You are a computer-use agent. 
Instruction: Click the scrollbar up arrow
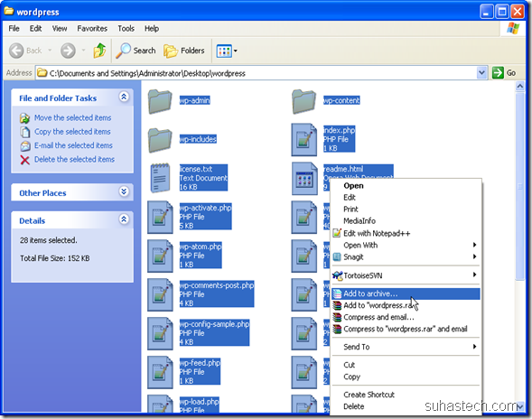(x=519, y=87)
